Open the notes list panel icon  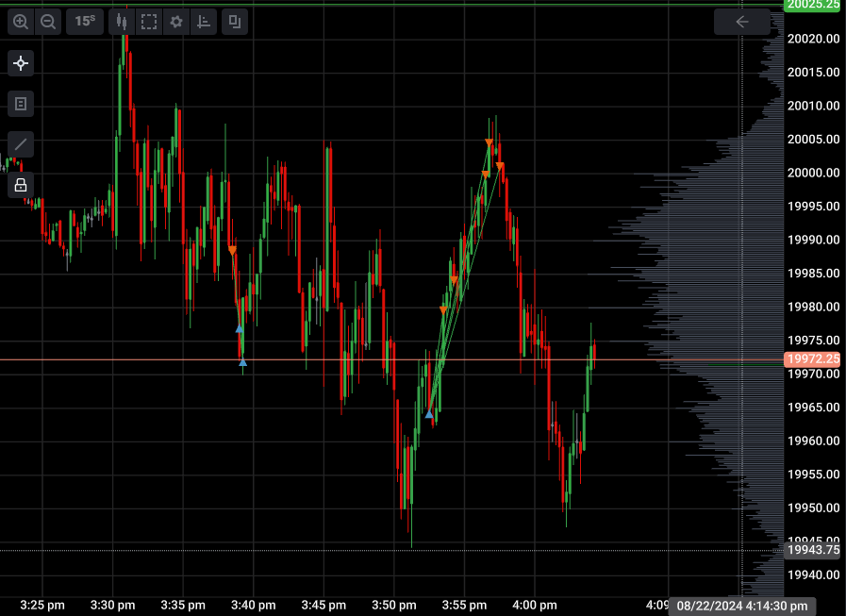click(x=21, y=104)
